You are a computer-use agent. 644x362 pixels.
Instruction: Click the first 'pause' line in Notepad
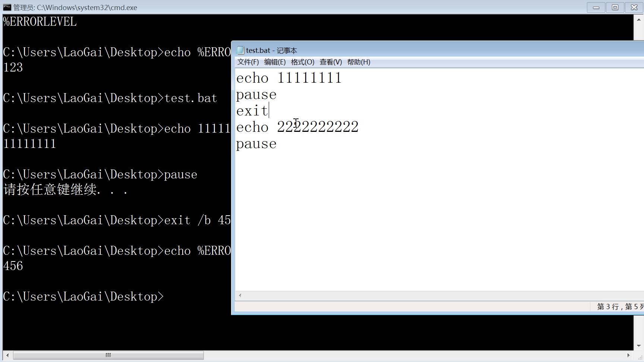[256, 95]
